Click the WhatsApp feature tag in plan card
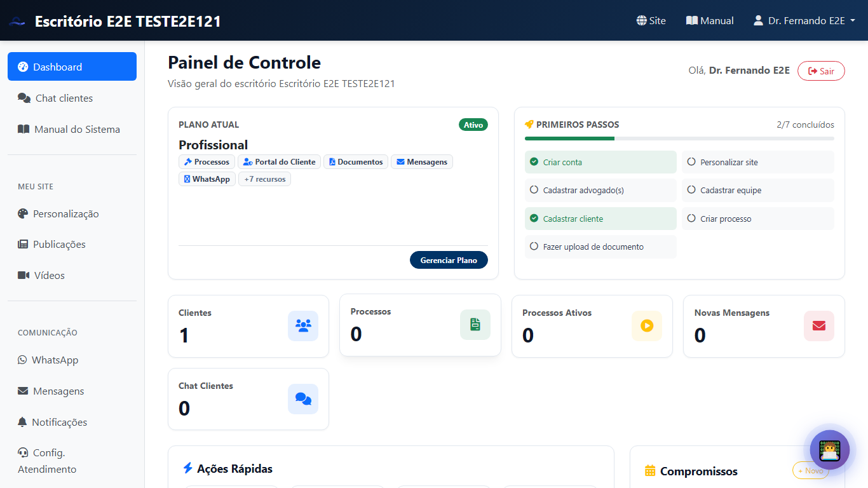 click(207, 179)
